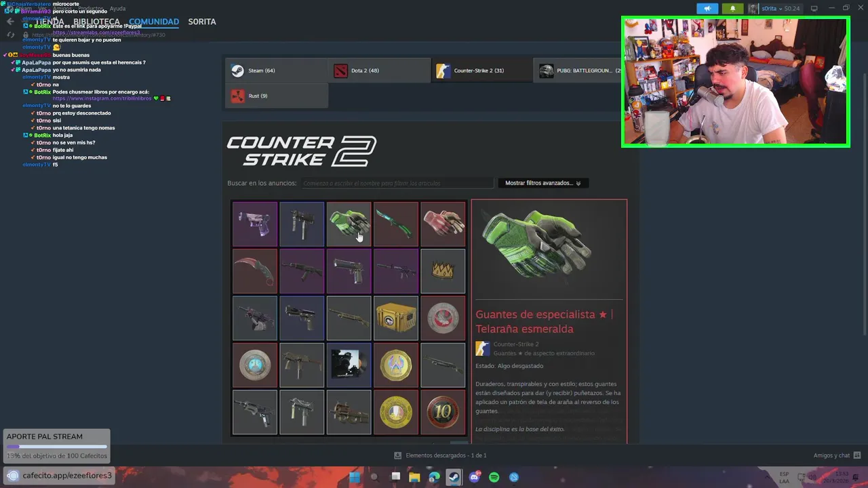
Task: Click the instagram.com/tribilinlibros chat link
Action: [102, 98]
